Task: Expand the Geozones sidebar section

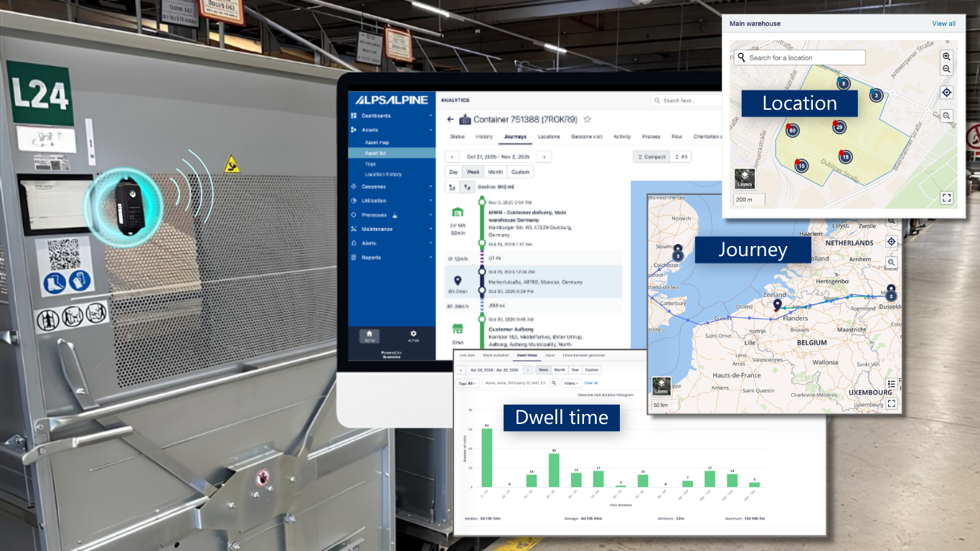Action: point(392,187)
